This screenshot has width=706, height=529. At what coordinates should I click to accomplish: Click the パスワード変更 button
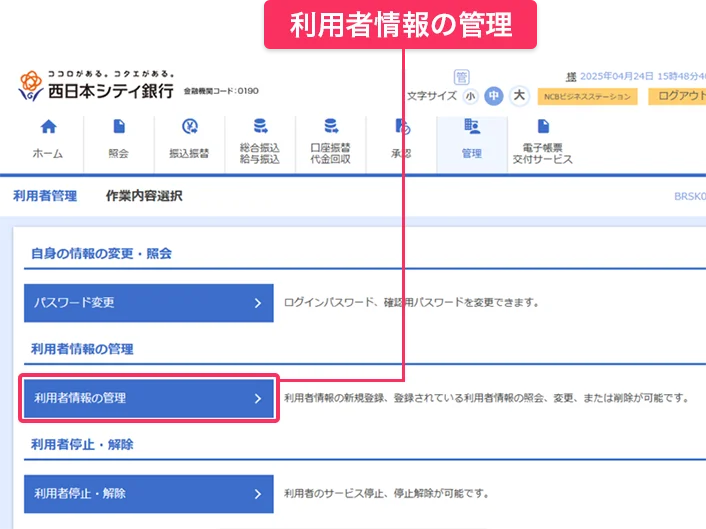149,303
